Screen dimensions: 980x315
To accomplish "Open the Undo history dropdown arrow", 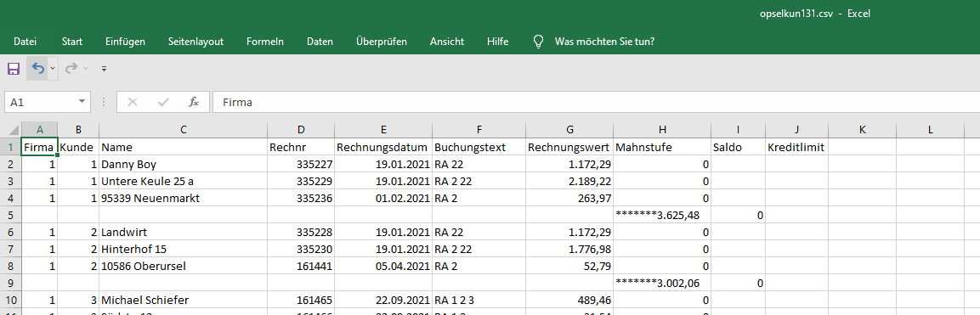I will (x=54, y=68).
